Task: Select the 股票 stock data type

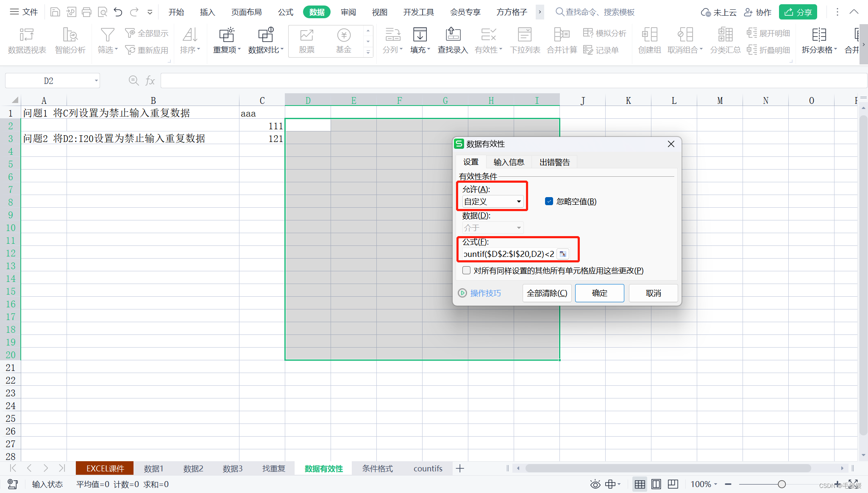Action: tap(306, 41)
